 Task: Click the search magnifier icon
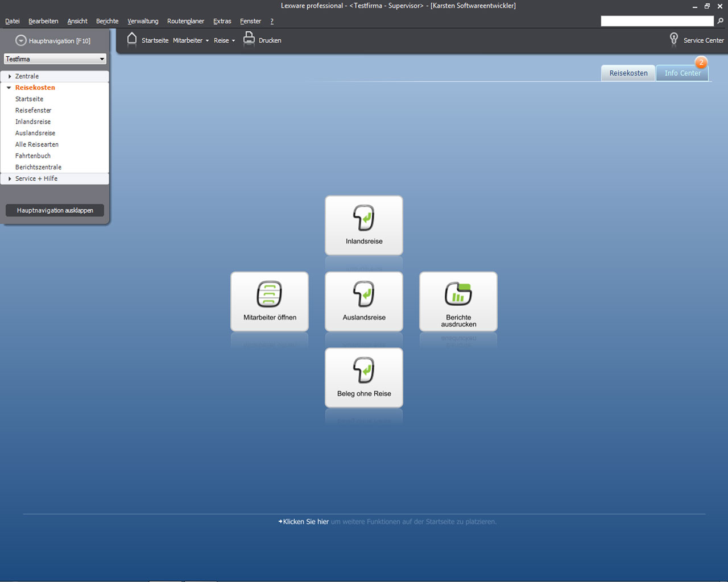(x=721, y=21)
